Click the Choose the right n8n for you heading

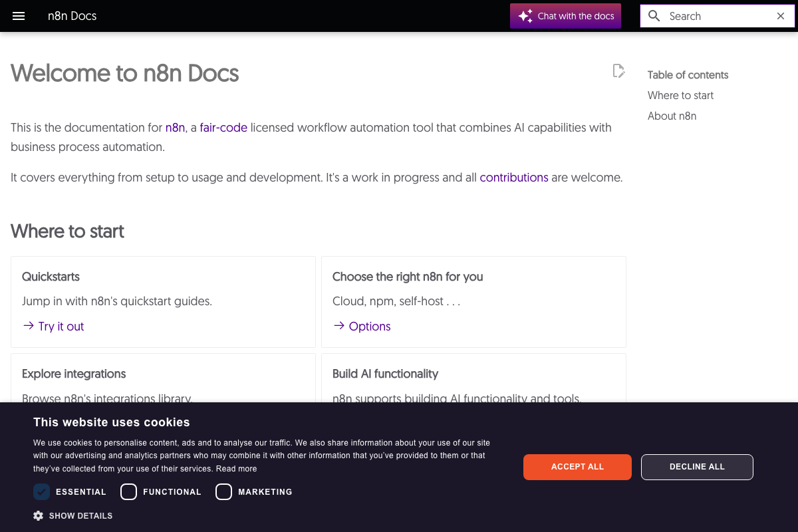coord(408,277)
